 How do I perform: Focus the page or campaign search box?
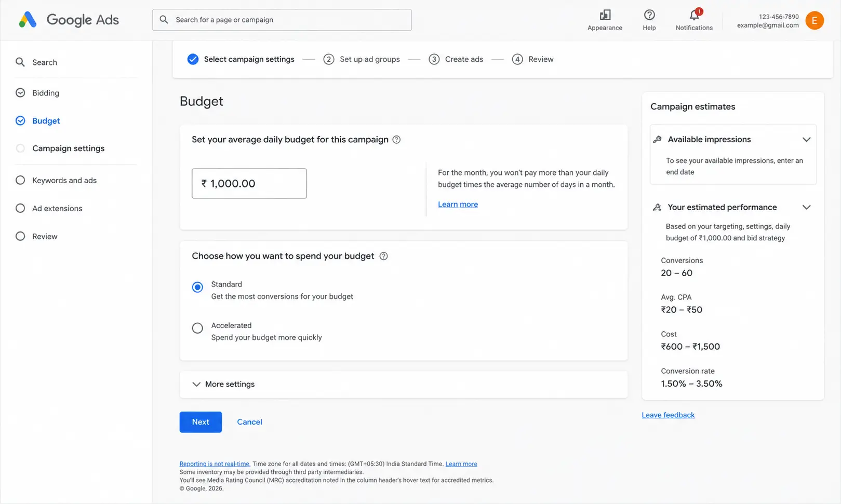282,20
